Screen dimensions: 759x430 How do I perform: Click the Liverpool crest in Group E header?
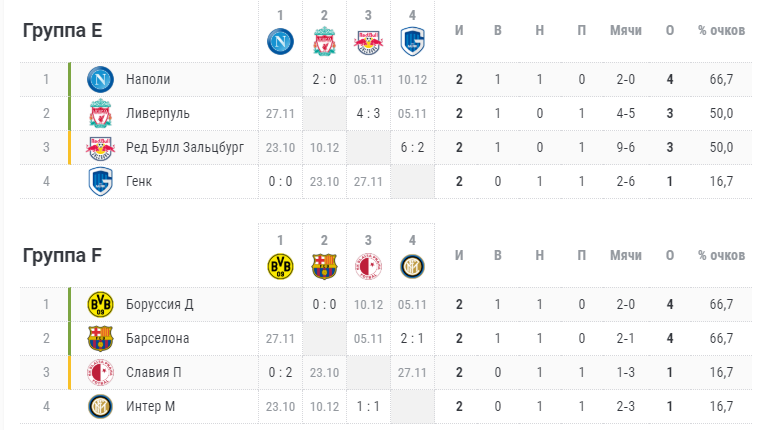coord(324,42)
